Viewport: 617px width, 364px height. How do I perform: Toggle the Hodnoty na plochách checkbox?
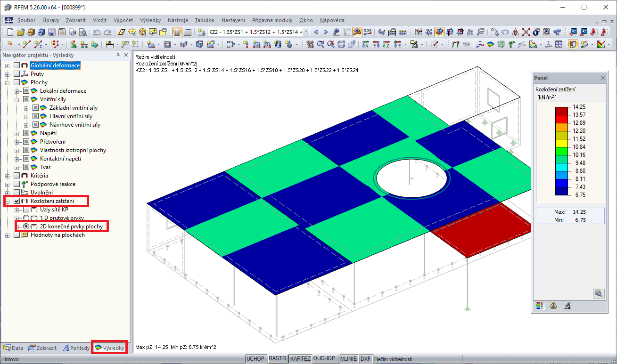(17, 235)
